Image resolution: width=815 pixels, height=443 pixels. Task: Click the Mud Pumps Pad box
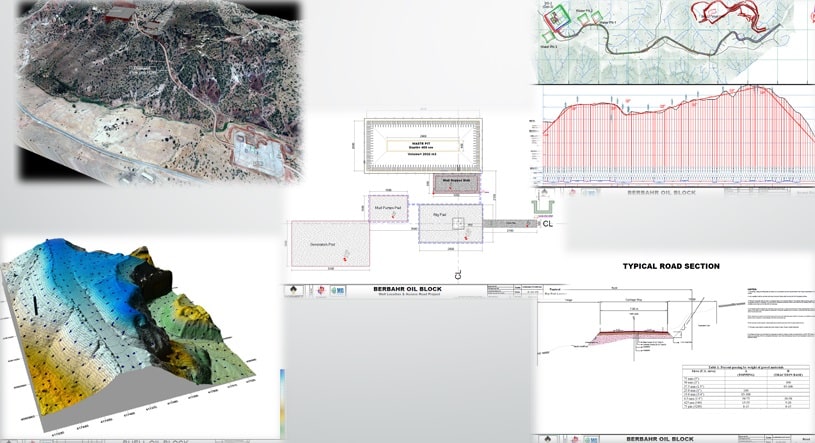(x=388, y=209)
